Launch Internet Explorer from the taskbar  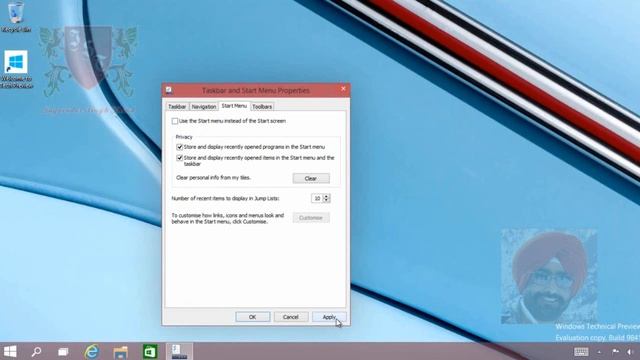click(92, 351)
